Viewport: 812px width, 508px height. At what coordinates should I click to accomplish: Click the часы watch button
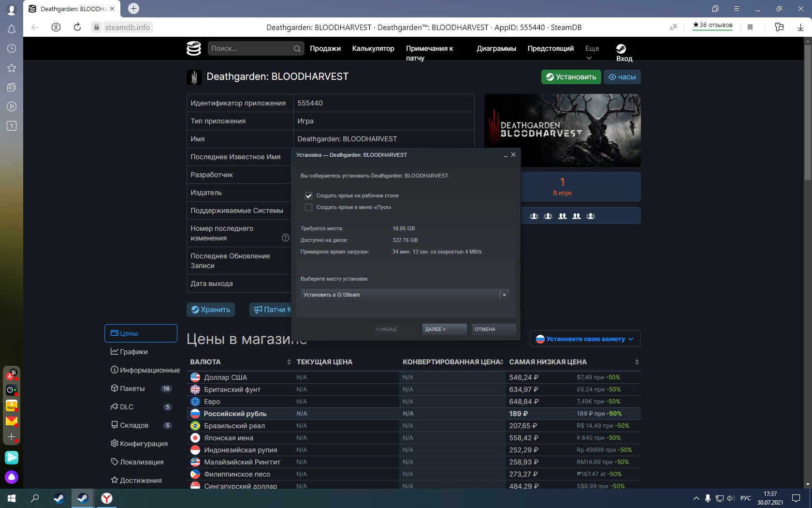[622, 77]
